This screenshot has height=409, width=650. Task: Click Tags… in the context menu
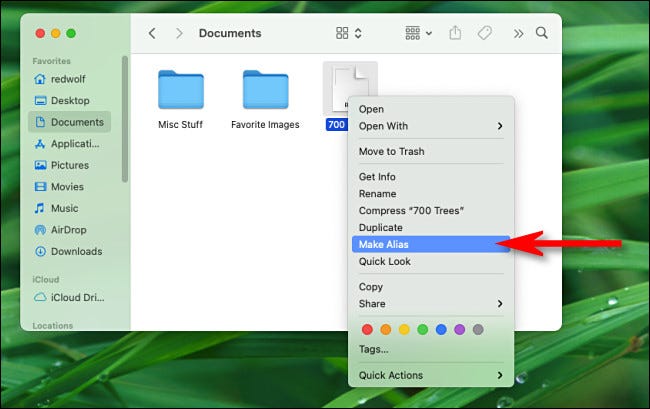coord(374,349)
